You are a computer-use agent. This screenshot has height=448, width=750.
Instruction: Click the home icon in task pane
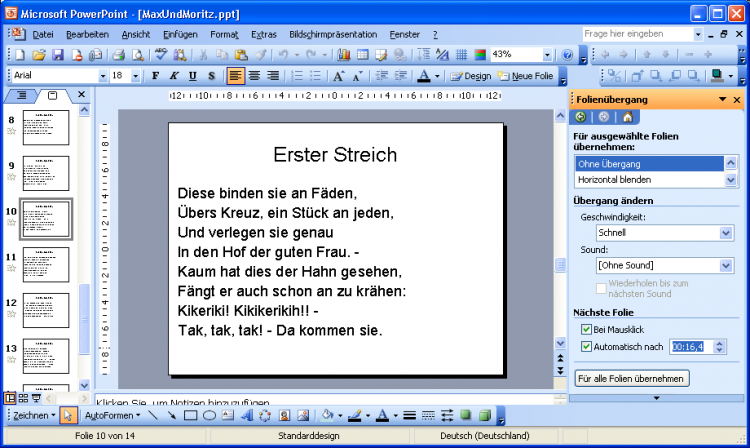(x=627, y=117)
